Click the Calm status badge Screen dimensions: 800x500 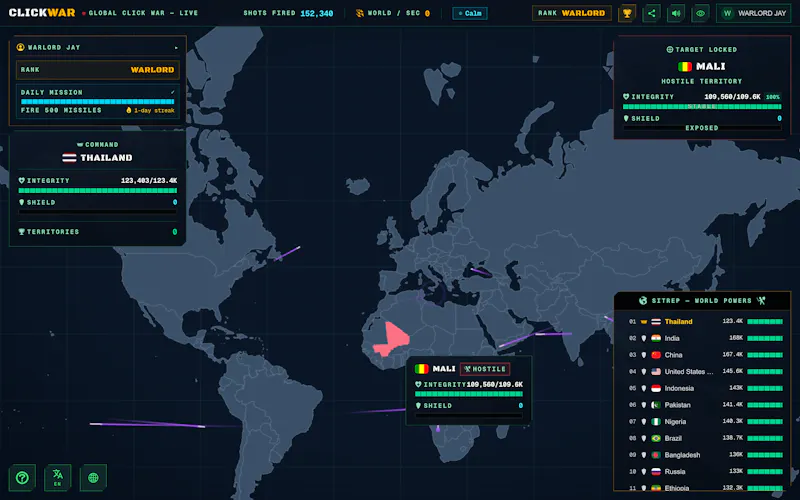coord(470,13)
